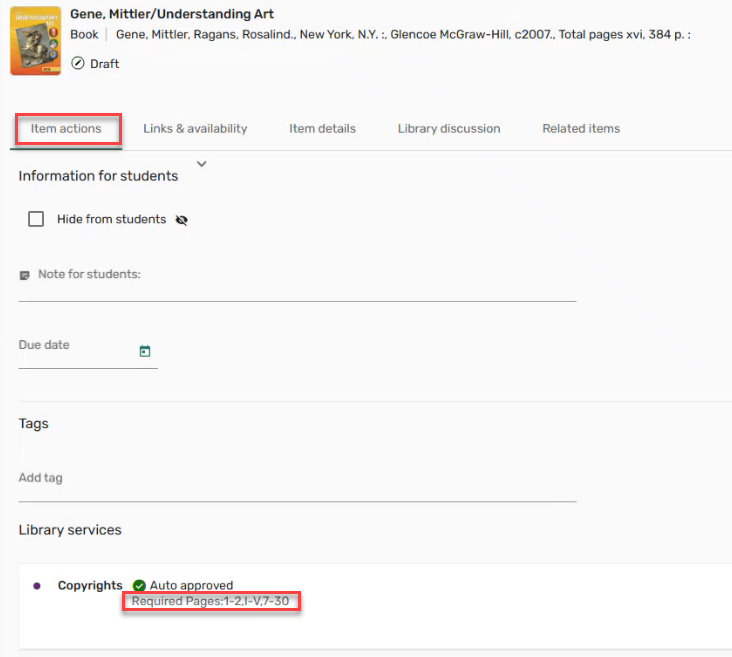Open the Item details tab
The width and height of the screenshot is (732, 657).
[322, 129]
